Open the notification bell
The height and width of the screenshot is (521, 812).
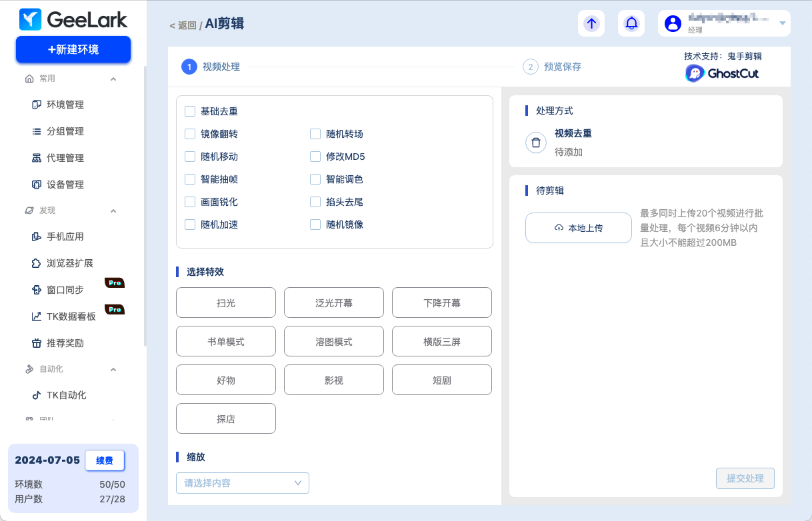[631, 23]
